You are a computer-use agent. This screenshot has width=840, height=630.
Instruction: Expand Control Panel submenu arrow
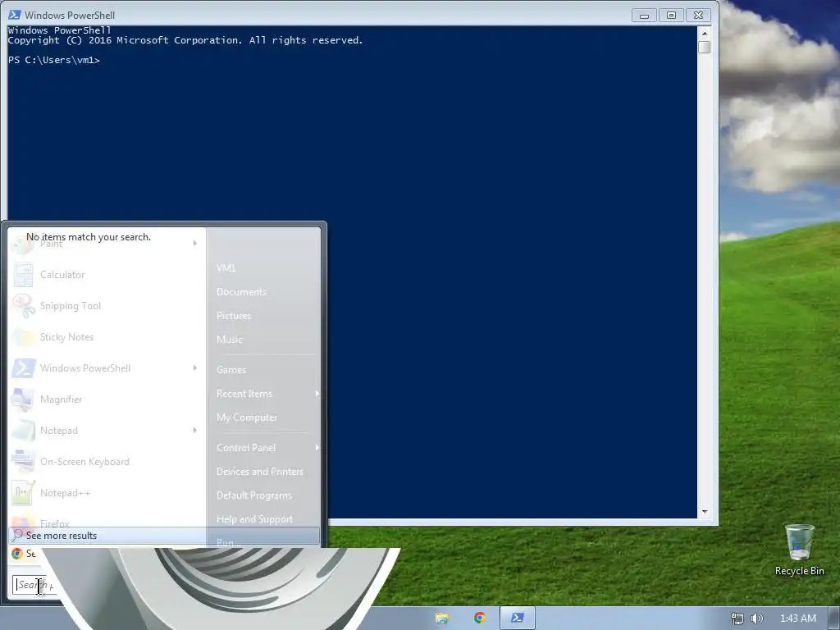pyautogui.click(x=317, y=447)
